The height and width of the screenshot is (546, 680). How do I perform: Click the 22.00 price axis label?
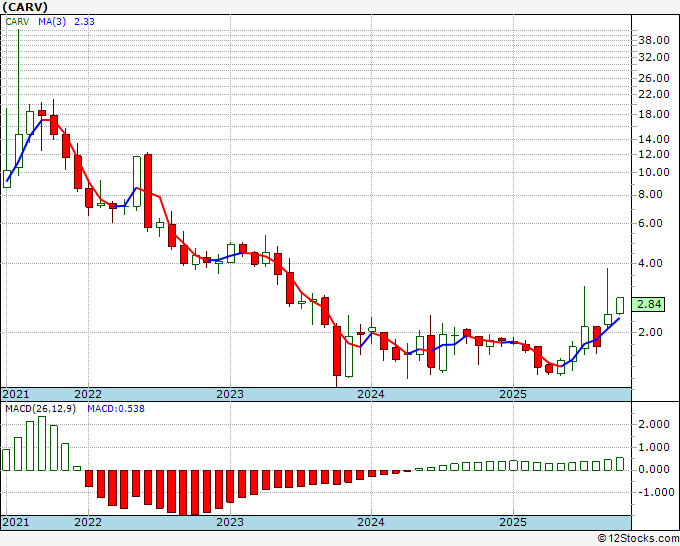click(654, 94)
